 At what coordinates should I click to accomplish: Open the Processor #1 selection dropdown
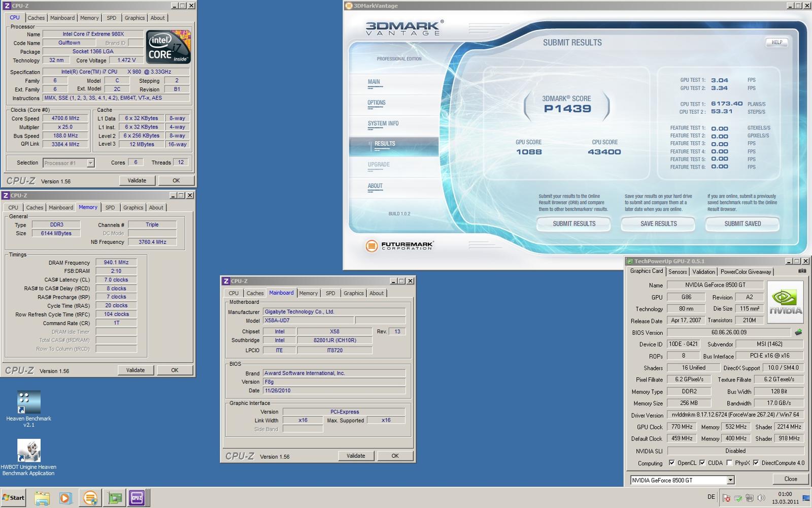tap(90, 163)
